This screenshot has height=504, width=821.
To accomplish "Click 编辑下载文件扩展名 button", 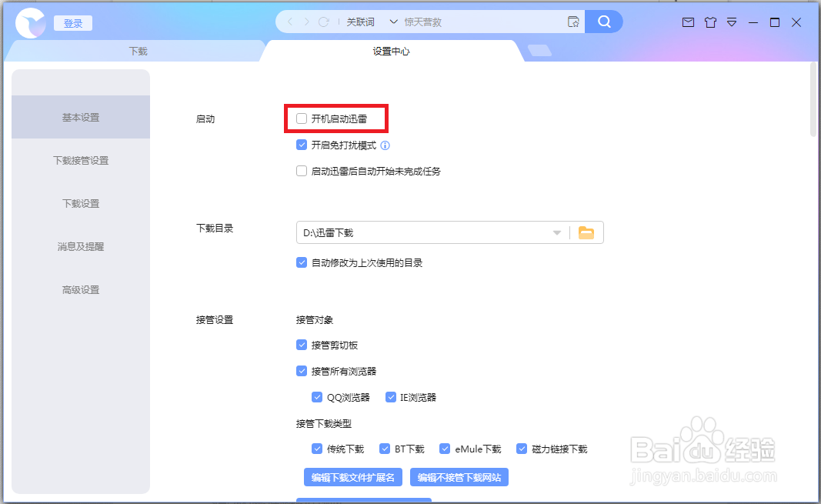I will [x=353, y=477].
